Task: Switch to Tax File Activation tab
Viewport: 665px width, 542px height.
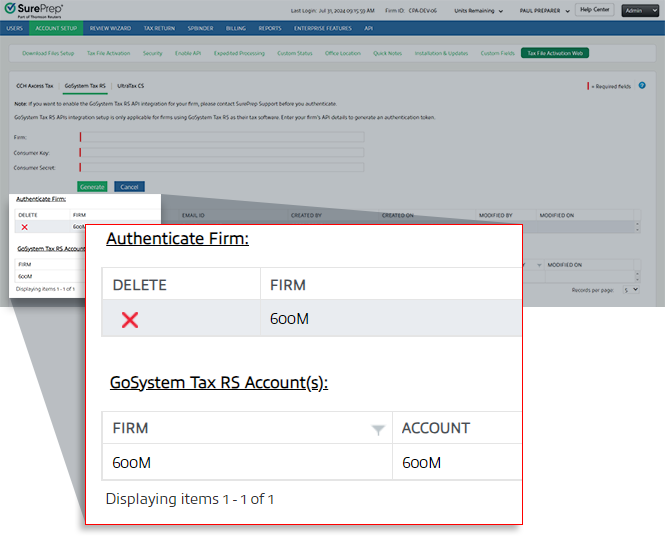Action: (108, 53)
